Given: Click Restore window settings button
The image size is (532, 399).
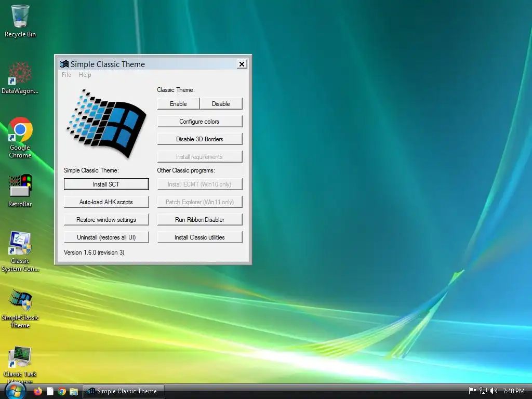Looking at the screenshot, I should coord(106,220).
